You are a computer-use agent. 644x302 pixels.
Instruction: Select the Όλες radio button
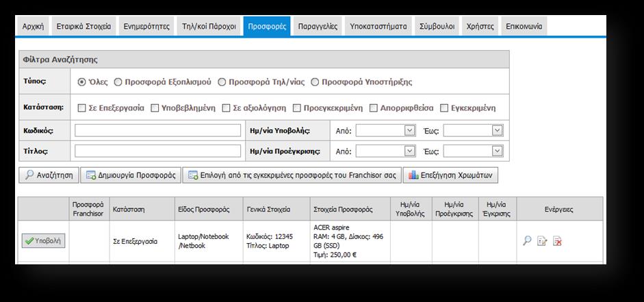81,82
